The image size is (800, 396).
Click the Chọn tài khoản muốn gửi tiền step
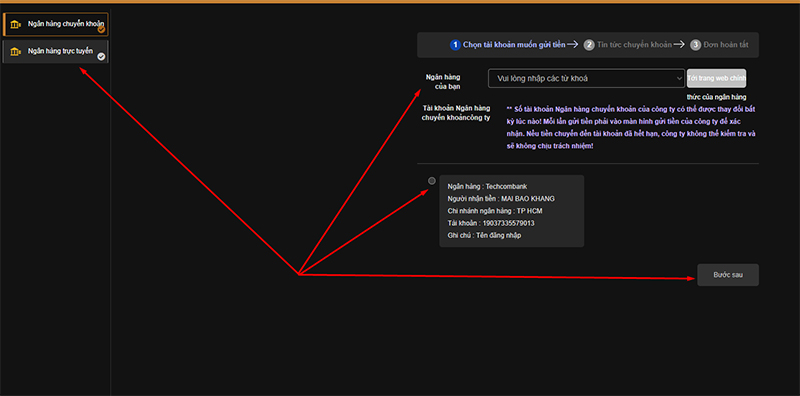(x=514, y=45)
